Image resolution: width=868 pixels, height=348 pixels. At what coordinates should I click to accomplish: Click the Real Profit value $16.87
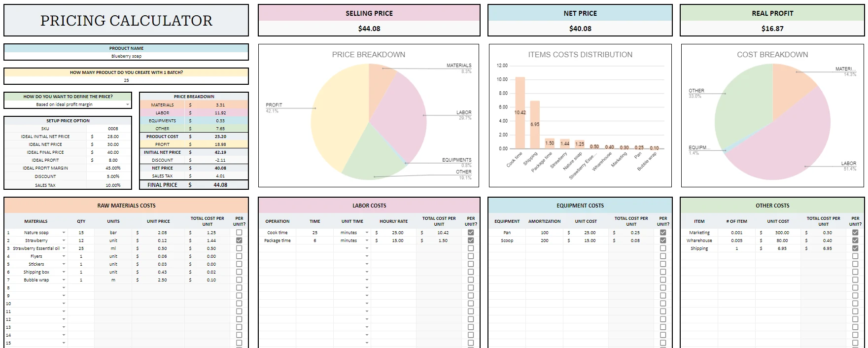(772, 29)
